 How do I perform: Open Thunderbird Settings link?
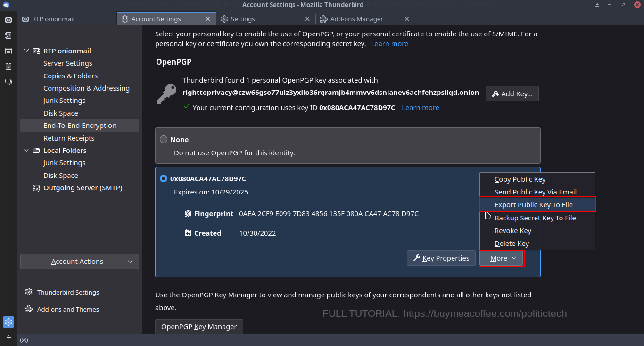68,292
